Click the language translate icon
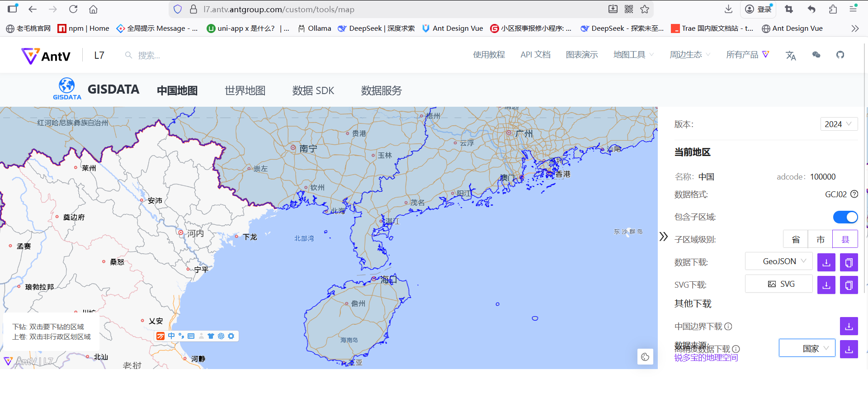868x398 pixels. [791, 55]
